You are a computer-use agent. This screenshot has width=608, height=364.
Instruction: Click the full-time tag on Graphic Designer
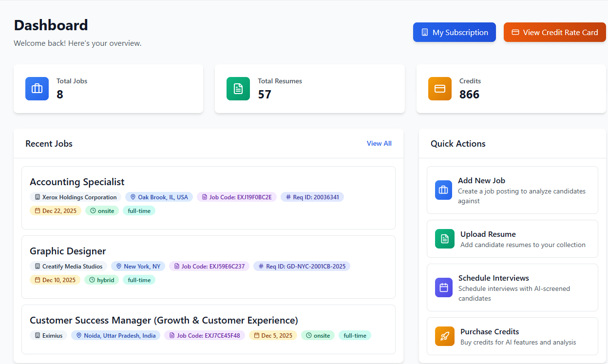coord(139,280)
